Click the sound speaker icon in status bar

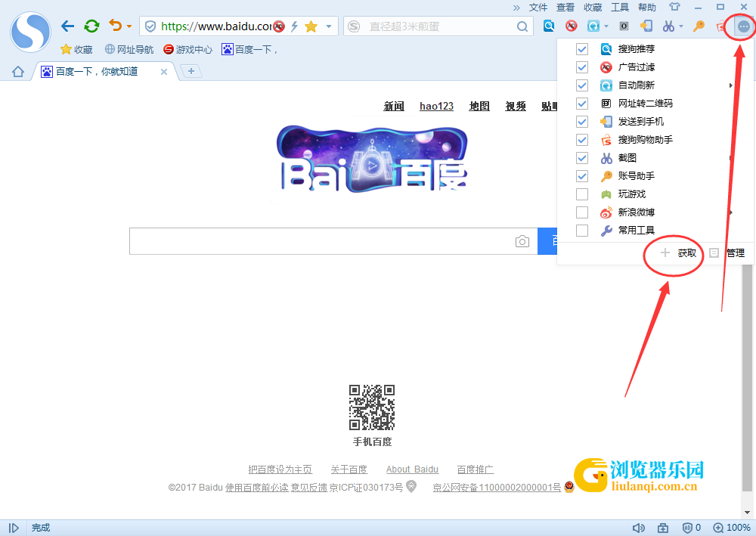click(638, 528)
